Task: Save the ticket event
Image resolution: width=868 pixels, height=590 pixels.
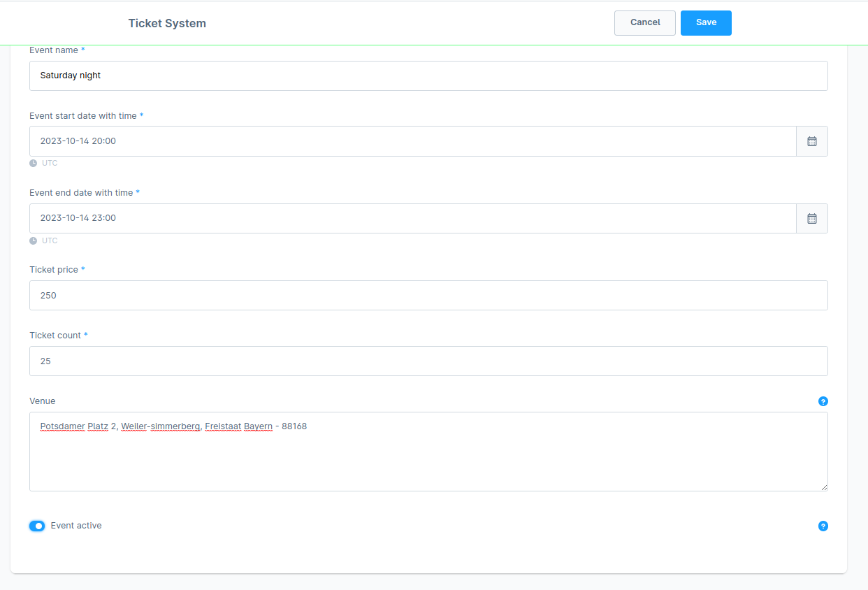Action: click(706, 22)
